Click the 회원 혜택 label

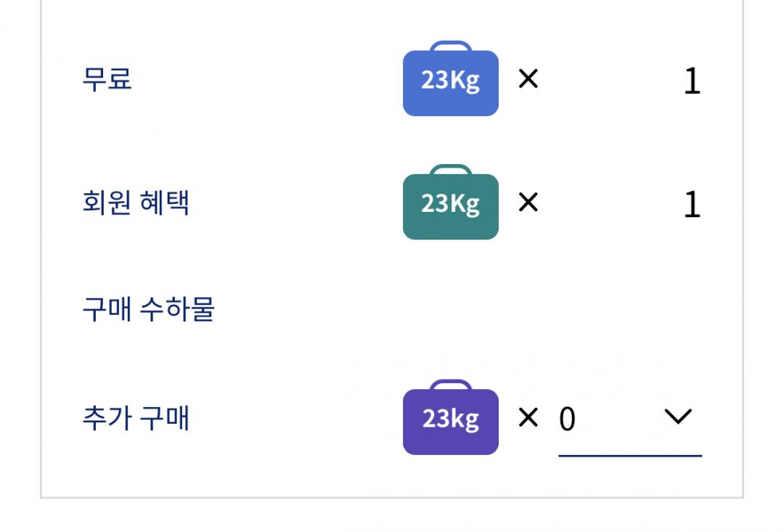click(136, 202)
